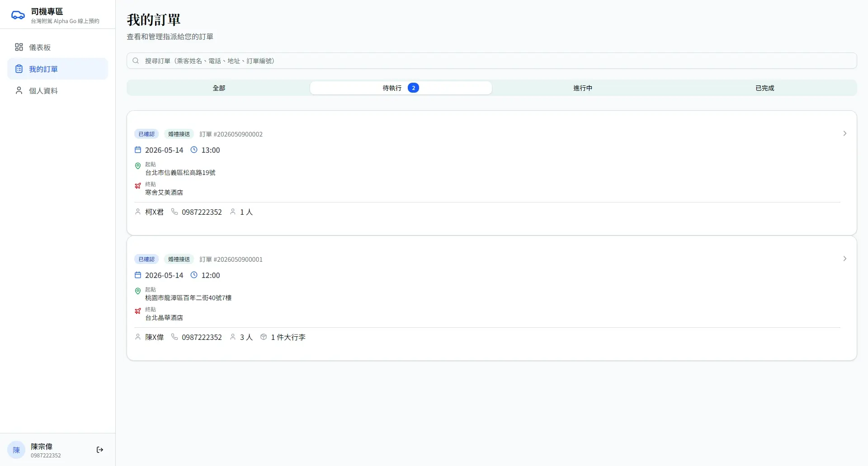Screen dimensions: 868x466
Task: Switch to the 全部 tab
Action: point(219,88)
